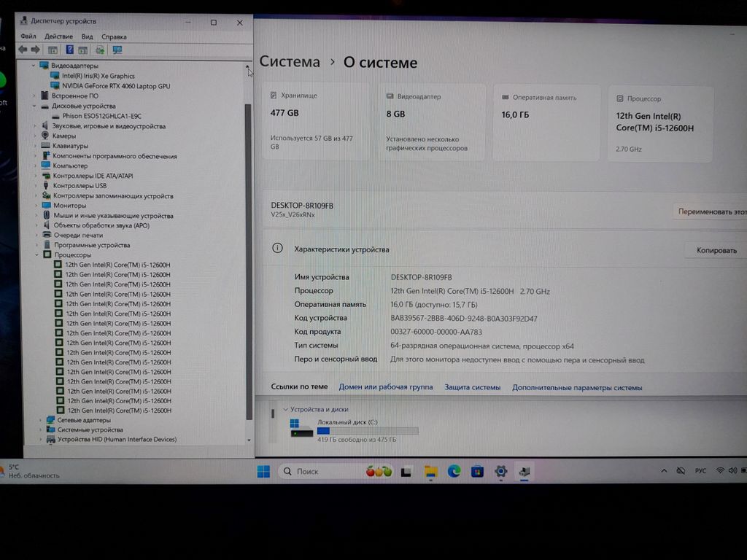747x560 pixels.
Task: Collapse the Процессоры tree node
Action: point(37,255)
